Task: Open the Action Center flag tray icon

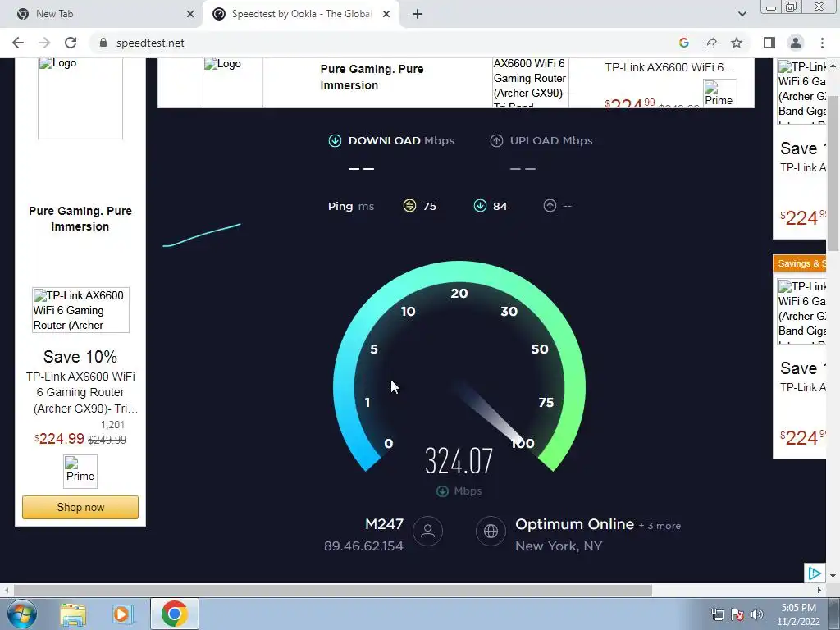Action: 737,614
